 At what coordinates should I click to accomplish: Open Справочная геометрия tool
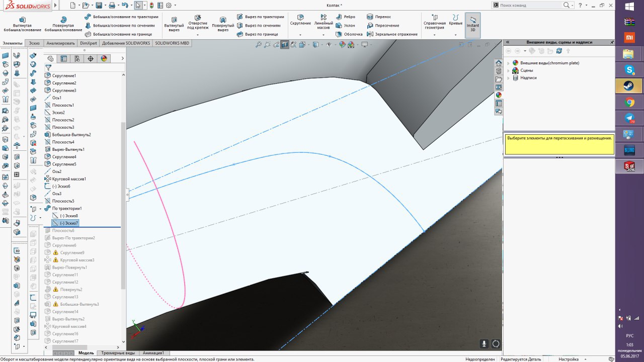coord(435,22)
